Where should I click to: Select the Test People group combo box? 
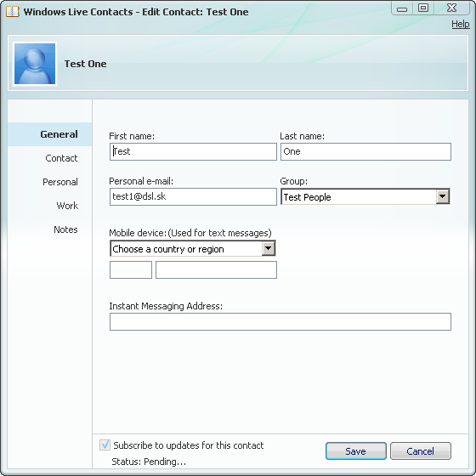tap(365, 196)
